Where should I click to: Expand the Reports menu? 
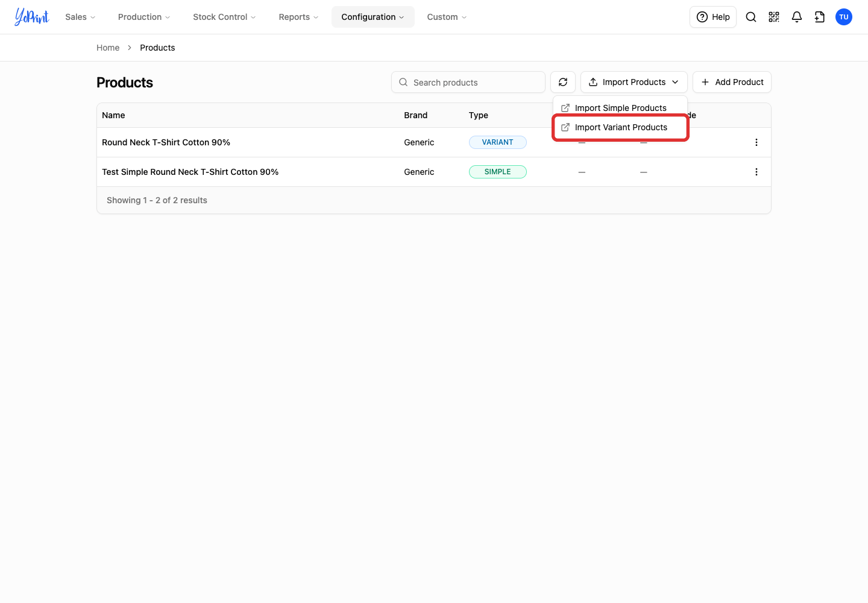point(298,17)
